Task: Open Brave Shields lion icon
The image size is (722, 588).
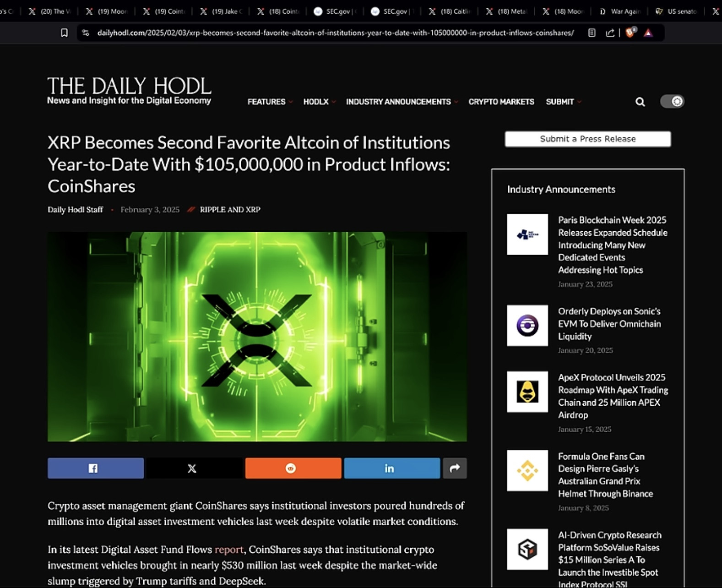Action: point(631,33)
